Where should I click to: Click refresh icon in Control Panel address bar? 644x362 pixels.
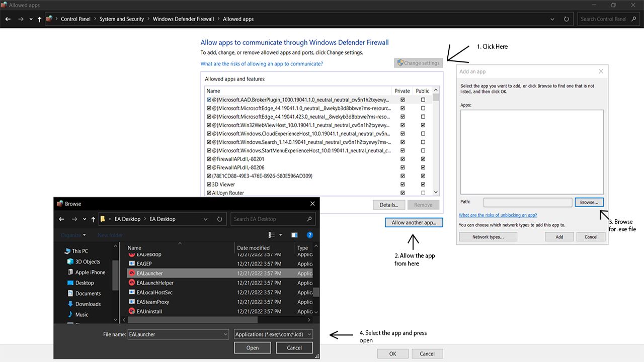[x=567, y=19]
